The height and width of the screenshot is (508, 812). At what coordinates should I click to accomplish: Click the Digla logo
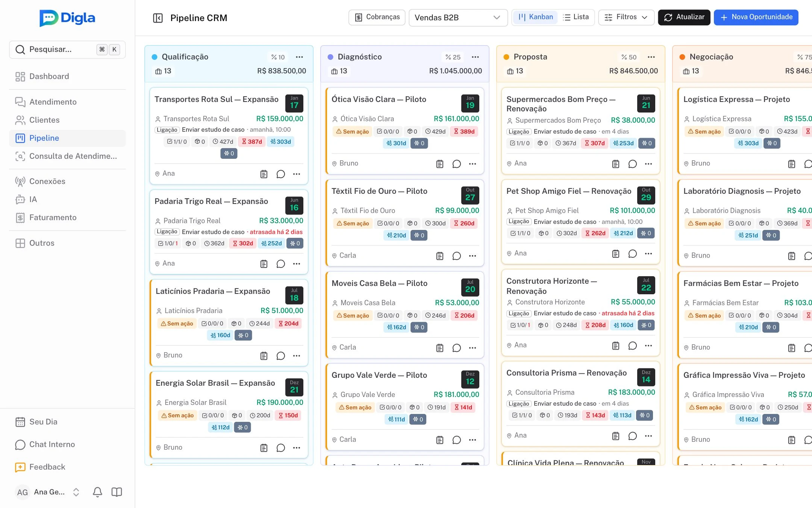(67, 18)
